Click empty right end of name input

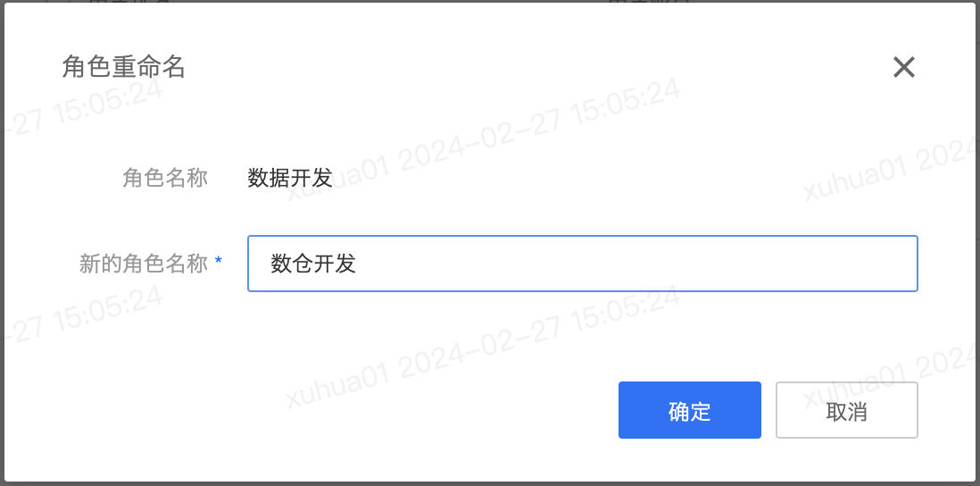[812, 264]
